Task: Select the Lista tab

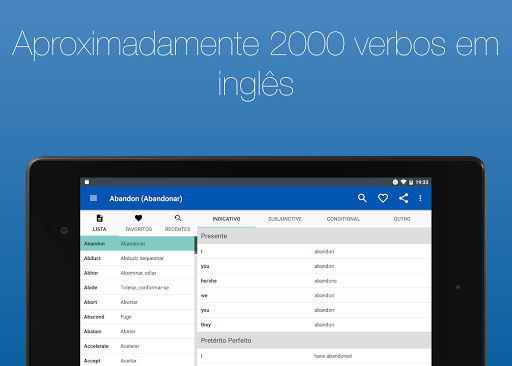Action: [99, 223]
